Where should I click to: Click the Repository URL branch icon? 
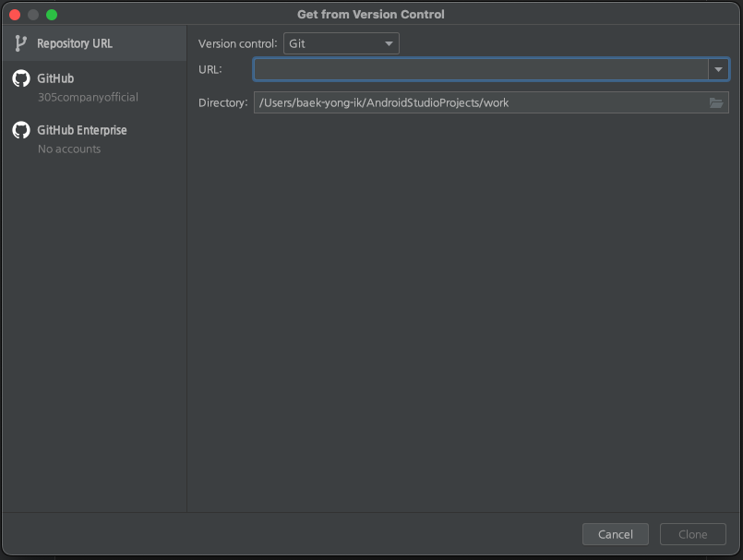point(20,43)
